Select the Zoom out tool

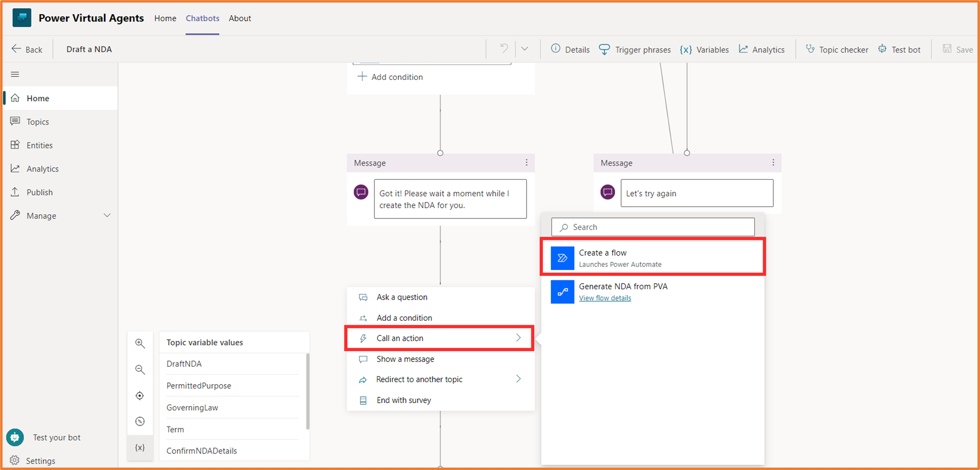[140, 370]
